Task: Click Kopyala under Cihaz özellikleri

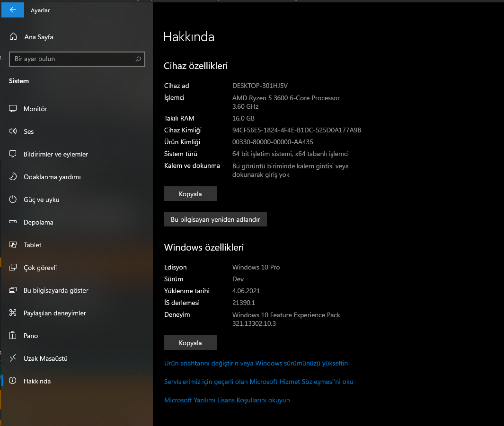Action: (x=190, y=193)
